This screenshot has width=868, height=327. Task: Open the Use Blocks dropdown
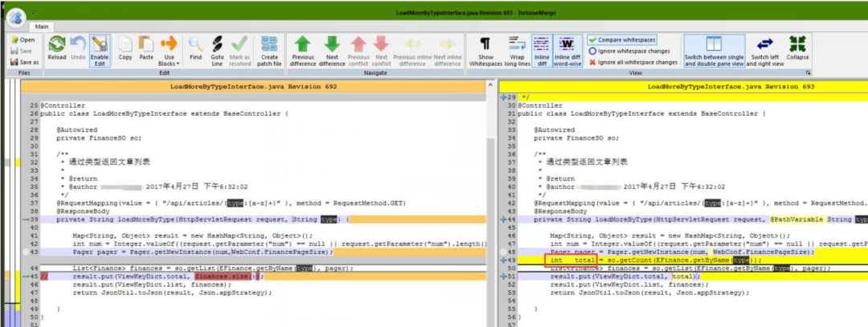coord(169,51)
